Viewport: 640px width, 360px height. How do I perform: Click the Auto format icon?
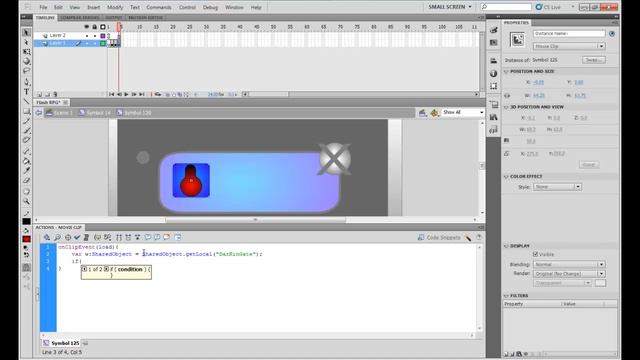(x=86, y=237)
